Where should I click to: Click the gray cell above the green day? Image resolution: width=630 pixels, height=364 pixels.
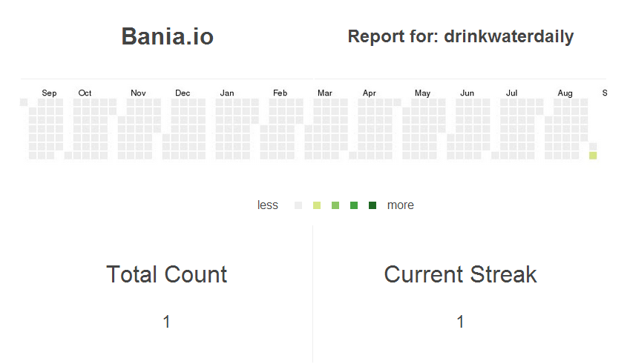point(593,147)
